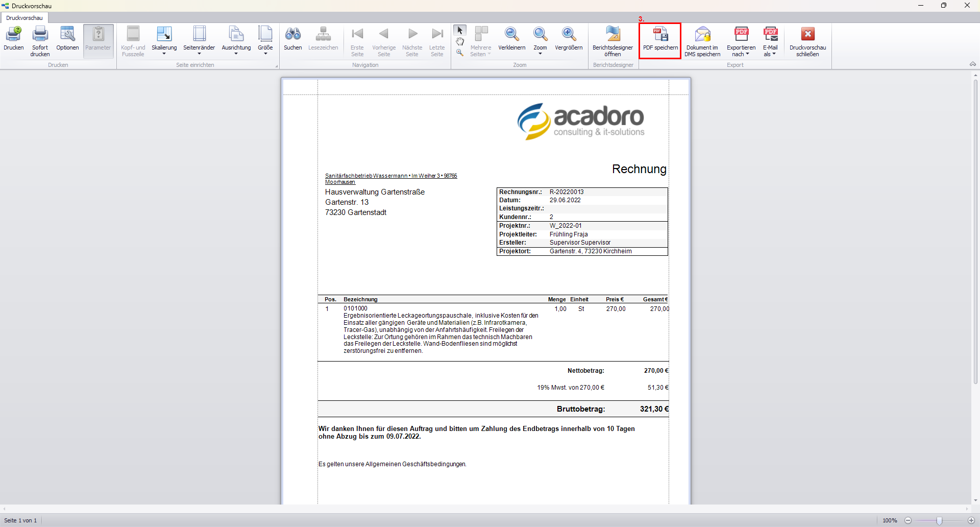Expand the Skalierung dropdown
The width and height of the screenshot is (980, 527).
[164, 54]
